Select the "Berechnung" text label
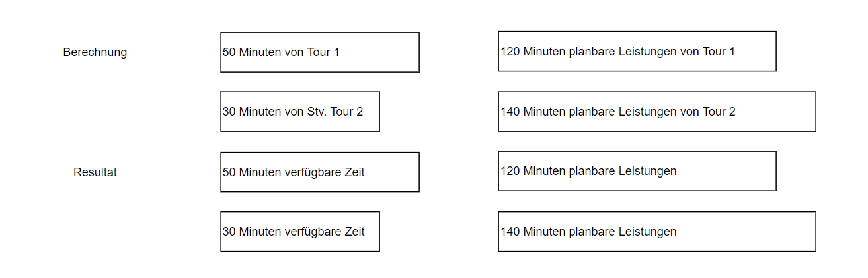Image resolution: width=868 pixels, height=278 pixels. pyautogui.click(x=95, y=52)
